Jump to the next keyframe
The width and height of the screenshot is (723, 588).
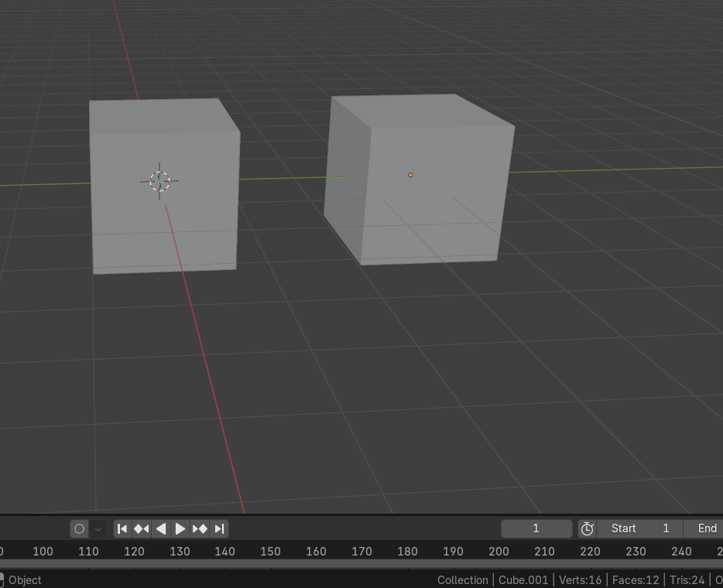200,528
